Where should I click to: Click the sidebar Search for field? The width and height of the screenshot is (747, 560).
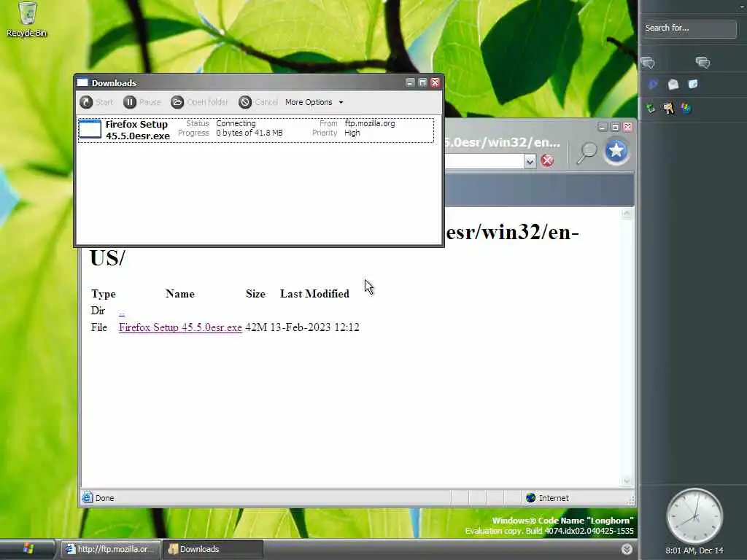[x=689, y=28]
